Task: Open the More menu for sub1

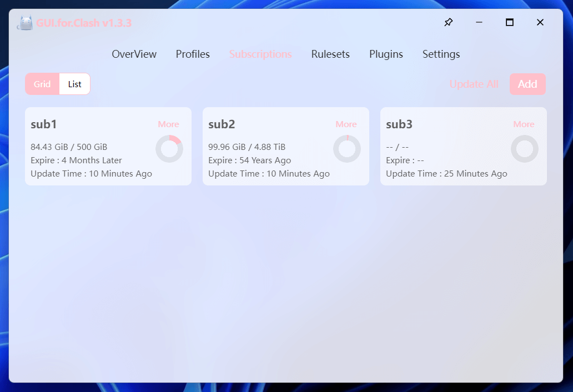Action: tap(168, 124)
